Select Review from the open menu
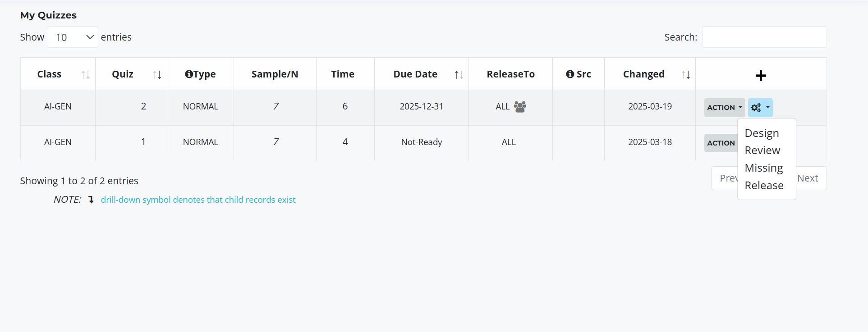 click(762, 150)
